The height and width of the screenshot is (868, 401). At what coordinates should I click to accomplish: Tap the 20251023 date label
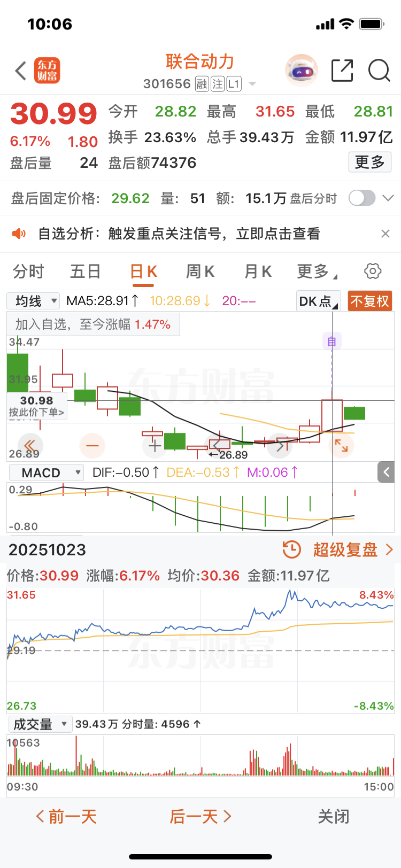[48, 549]
